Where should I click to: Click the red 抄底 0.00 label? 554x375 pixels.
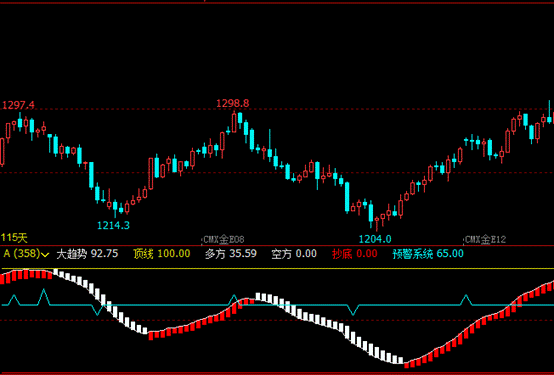click(355, 253)
